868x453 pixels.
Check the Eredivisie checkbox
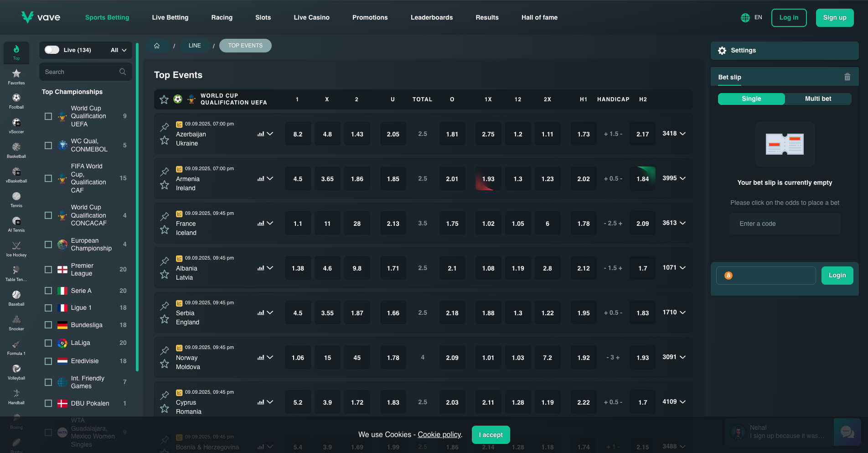[x=48, y=361]
